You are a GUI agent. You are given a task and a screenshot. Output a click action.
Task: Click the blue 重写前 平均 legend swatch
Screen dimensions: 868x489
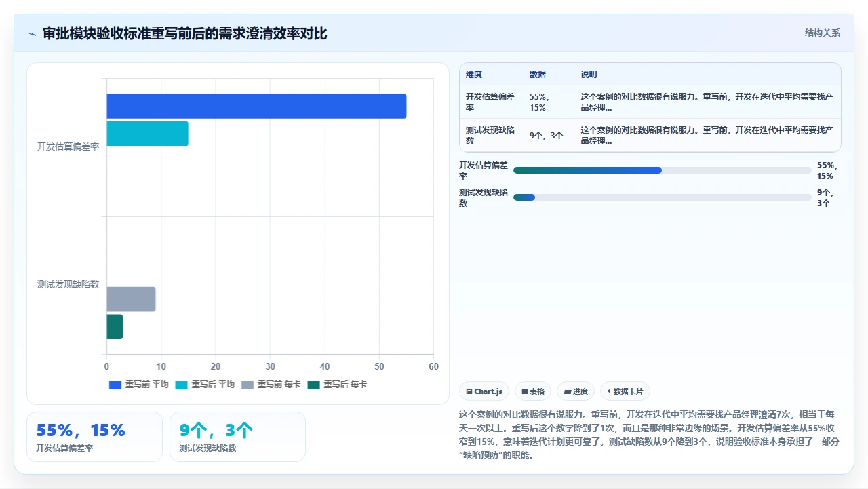click(x=115, y=385)
